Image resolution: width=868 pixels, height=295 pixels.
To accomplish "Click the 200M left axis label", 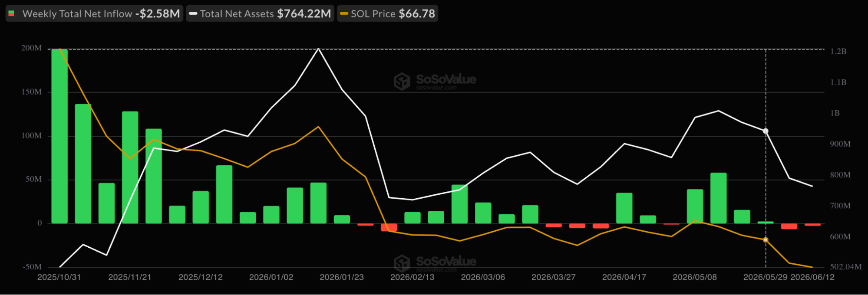I will 32,48.
